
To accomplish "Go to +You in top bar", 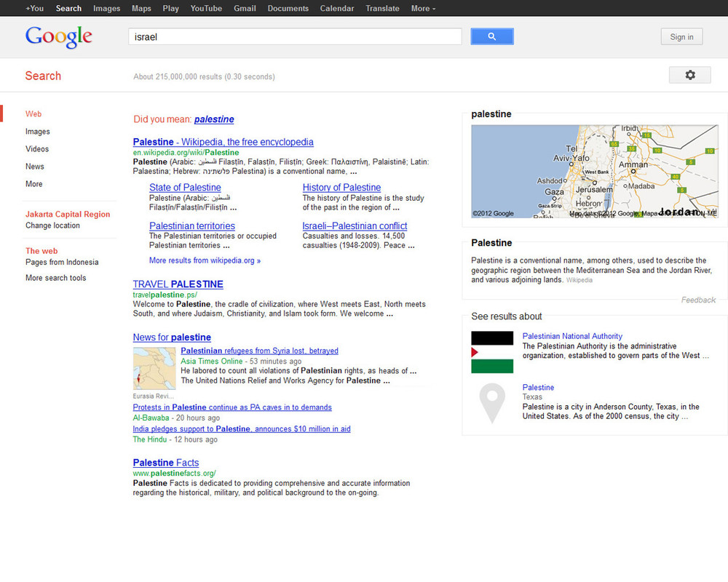I will (35, 8).
